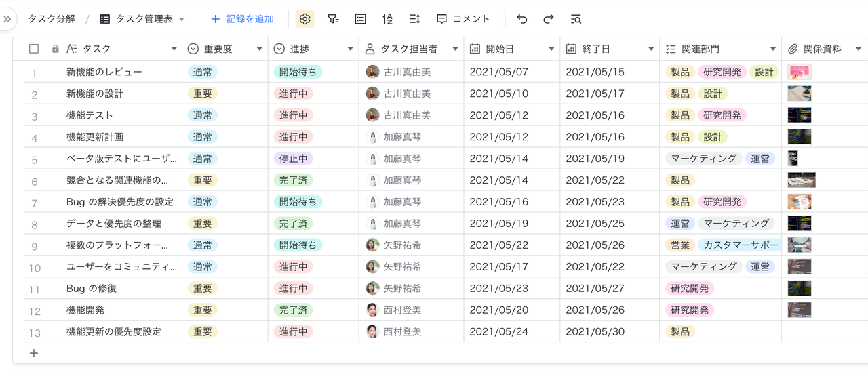Screen dimensions: 868x387
Task: Click the lock icon in タスク header
Action: (x=56, y=49)
